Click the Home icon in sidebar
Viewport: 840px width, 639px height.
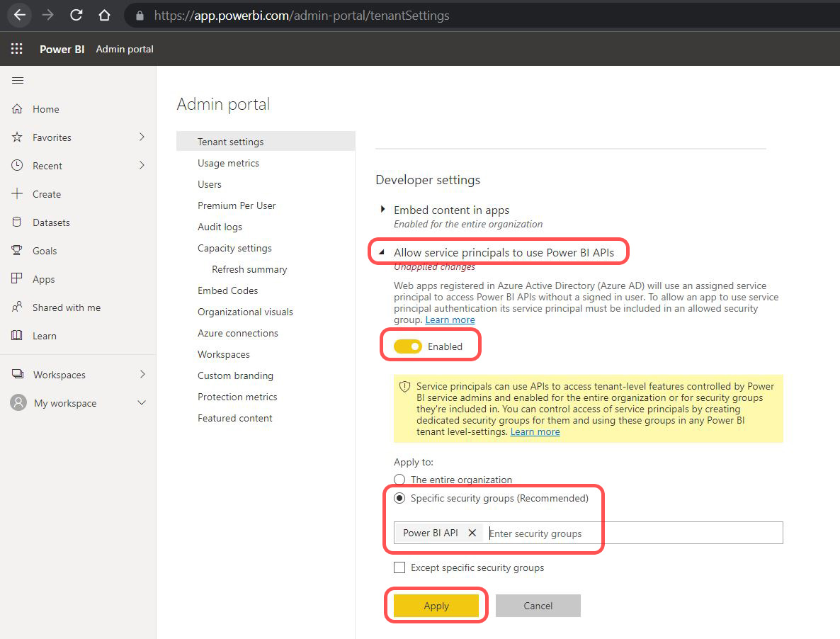coord(18,109)
